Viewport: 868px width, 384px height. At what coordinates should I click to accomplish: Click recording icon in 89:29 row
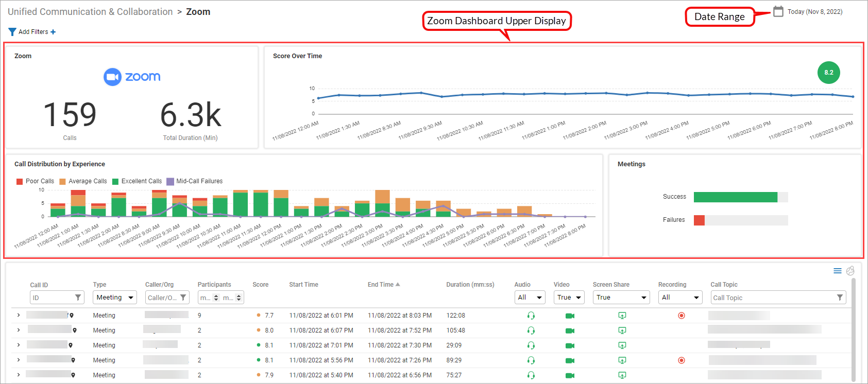coord(682,360)
